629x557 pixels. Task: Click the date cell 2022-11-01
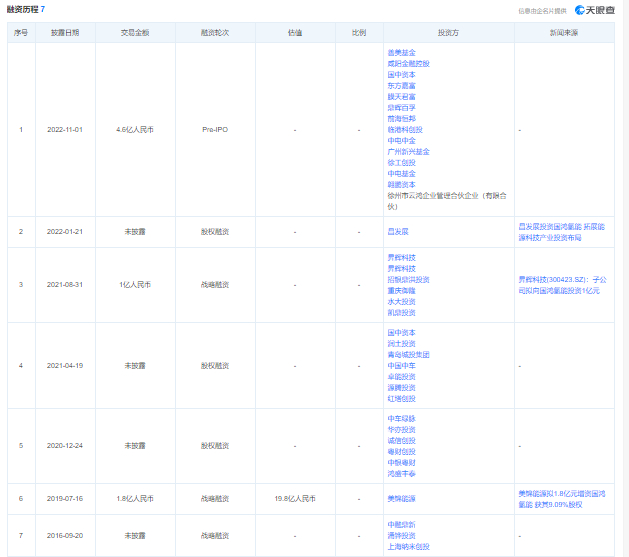(65, 130)
